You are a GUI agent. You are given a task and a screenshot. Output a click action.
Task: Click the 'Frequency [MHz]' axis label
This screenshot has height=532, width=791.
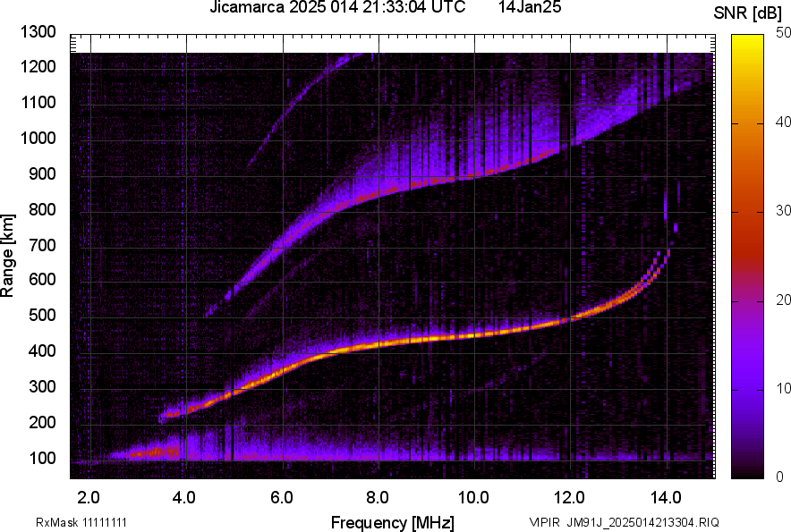(393, 522)
